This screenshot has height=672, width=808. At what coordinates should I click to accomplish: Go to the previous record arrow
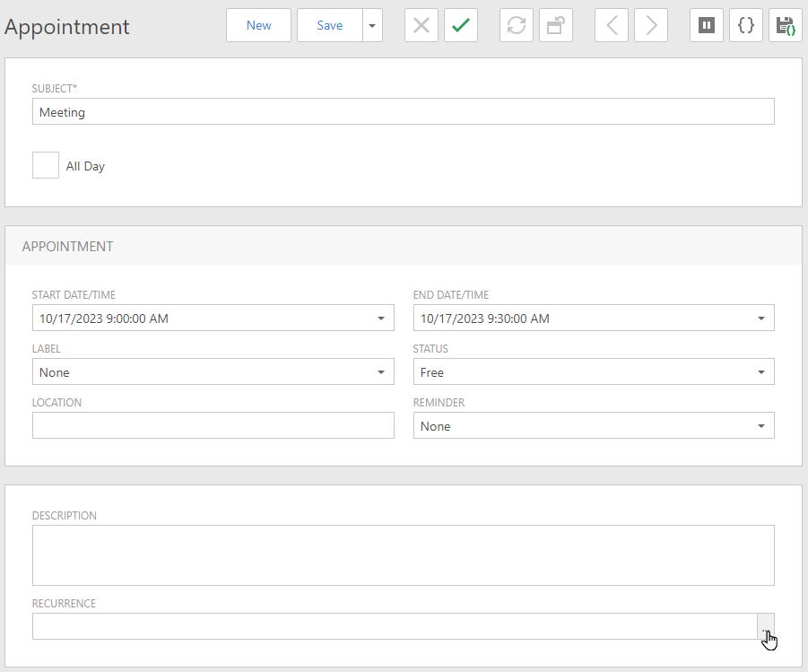(611, 25)
